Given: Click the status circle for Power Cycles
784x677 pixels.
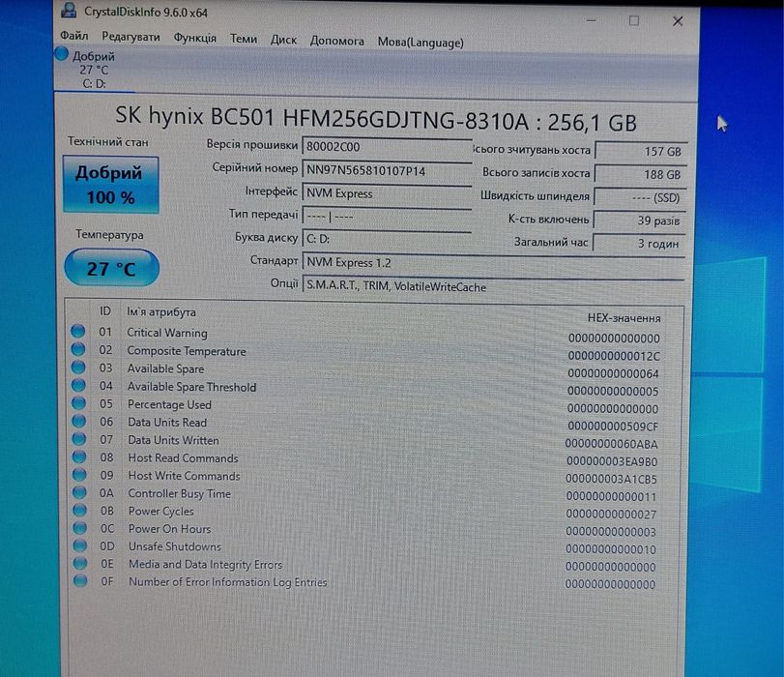Looking at the screenshot, I should click(x=80, y=510).
